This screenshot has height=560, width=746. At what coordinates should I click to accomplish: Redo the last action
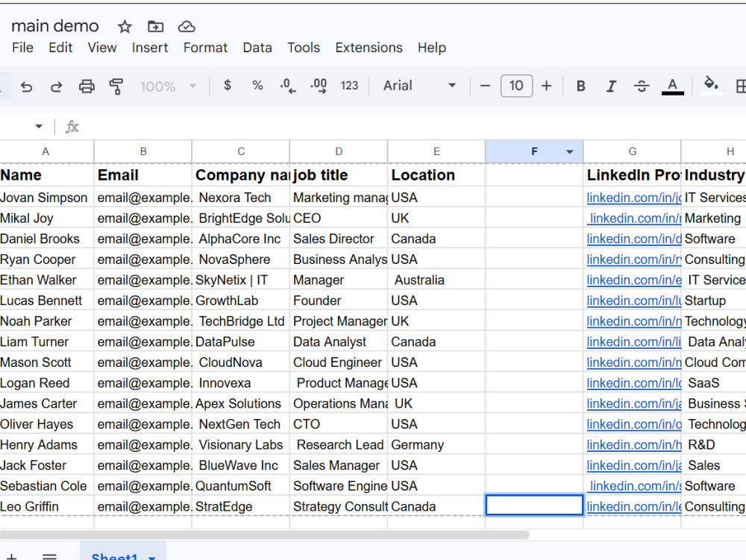[56, 86]
